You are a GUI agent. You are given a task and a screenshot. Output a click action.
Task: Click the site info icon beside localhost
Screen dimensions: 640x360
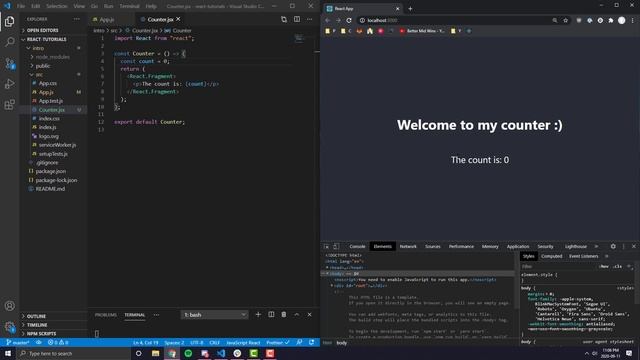pos(362,20)
